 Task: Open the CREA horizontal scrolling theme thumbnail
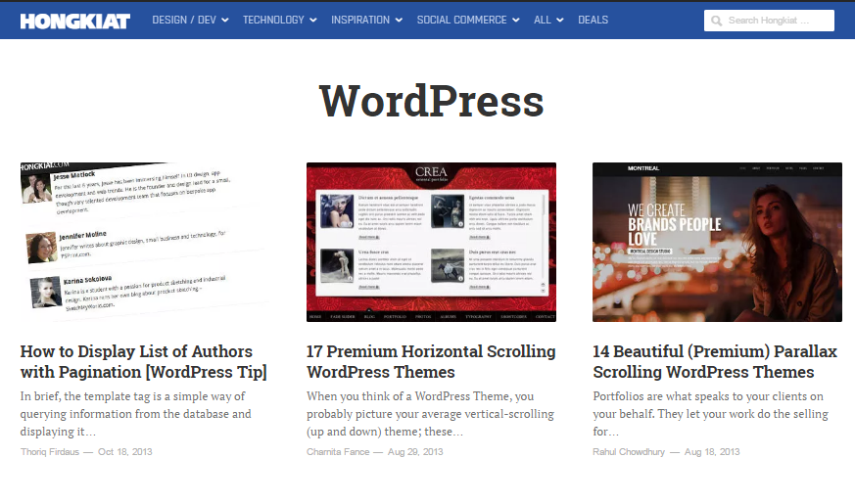coord(431,242)
